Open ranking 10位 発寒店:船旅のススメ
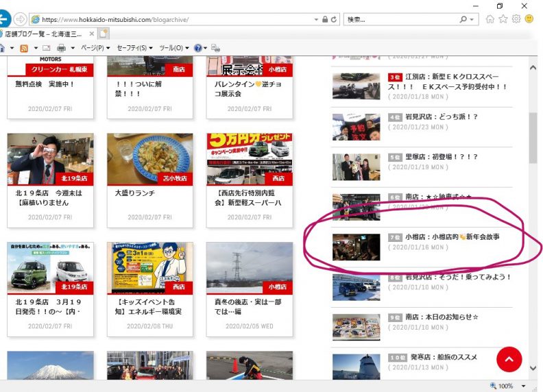This screenshot has height=392, width=543. pyautogui.click(x=444, y=357)
